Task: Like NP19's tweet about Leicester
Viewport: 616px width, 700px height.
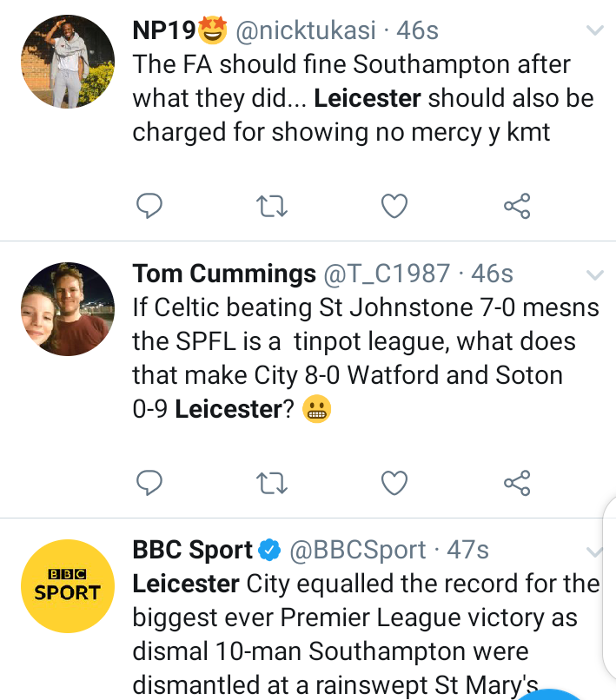Action: 394,206
